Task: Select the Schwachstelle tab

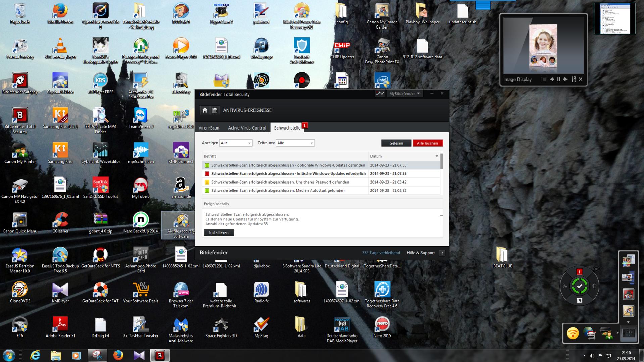Action: pos(287,128)
